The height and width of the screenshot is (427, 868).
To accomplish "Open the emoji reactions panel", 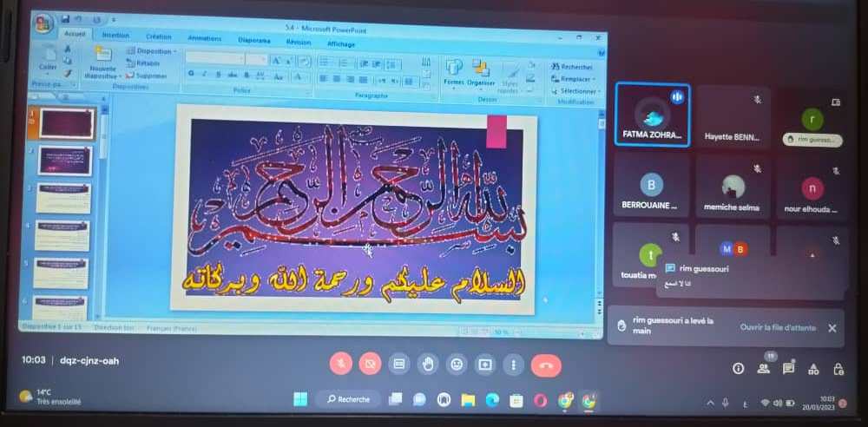I will pyautogui.click(x=456, y=365).
